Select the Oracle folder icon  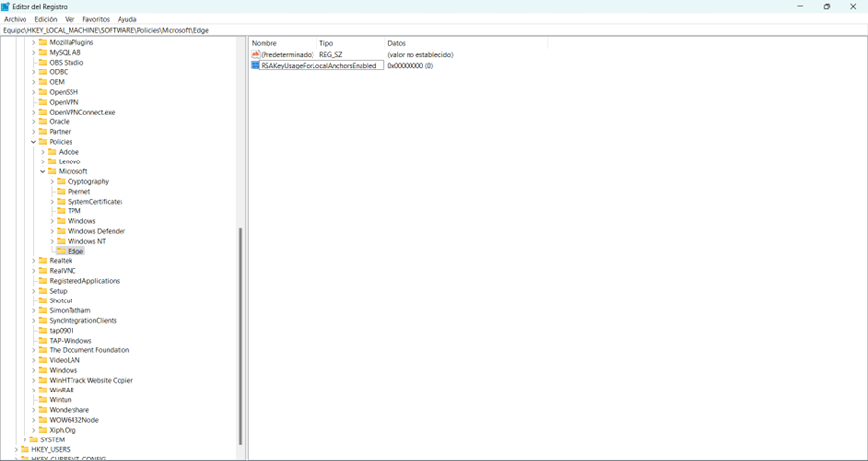tap(43, 122)
